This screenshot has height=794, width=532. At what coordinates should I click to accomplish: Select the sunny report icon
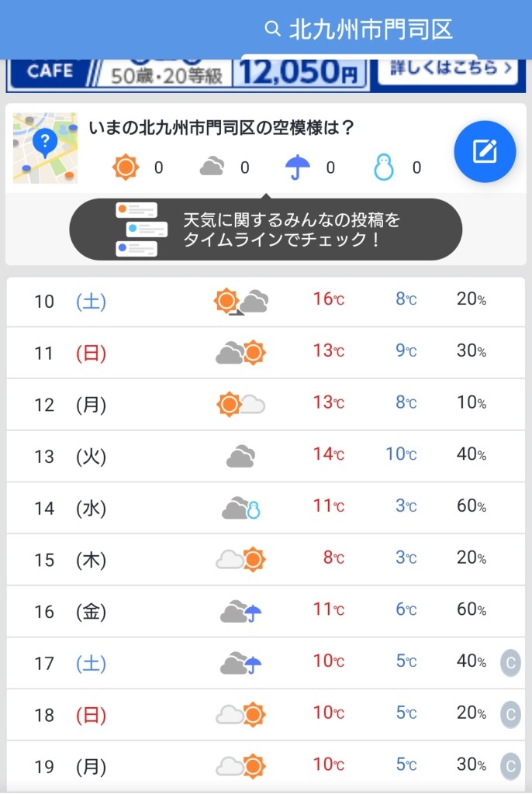coord(126,167)
